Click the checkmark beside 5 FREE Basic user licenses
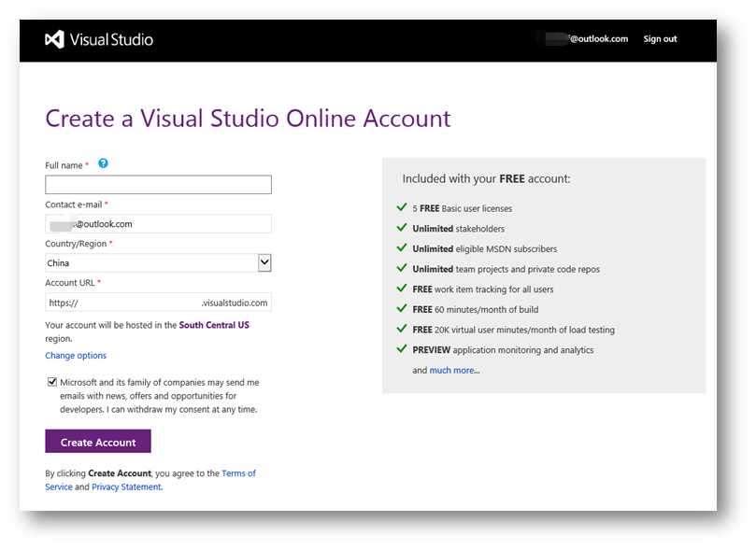The height and width of the screenshot is (550, 756). tap(401, 207)
